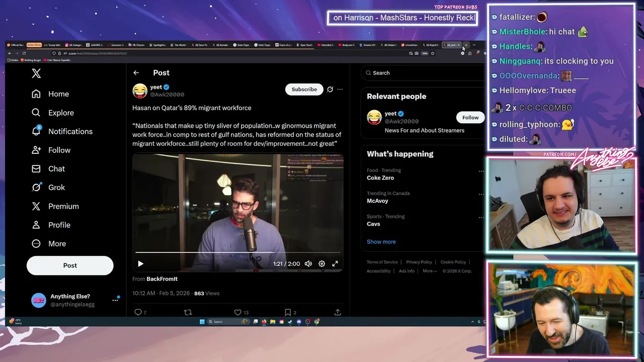The width and height of the screenshot is (644, 362).
Task: Open the Follow page in sidebar
Action: 51,150
